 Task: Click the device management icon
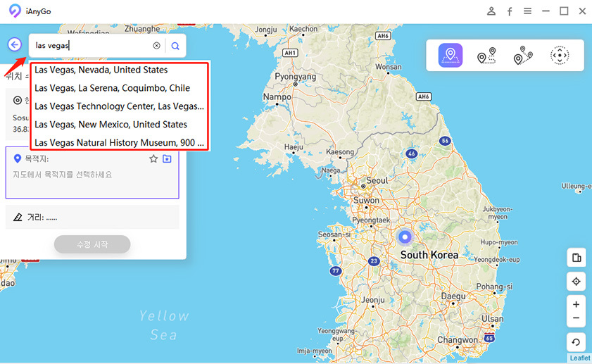(576, 258)
